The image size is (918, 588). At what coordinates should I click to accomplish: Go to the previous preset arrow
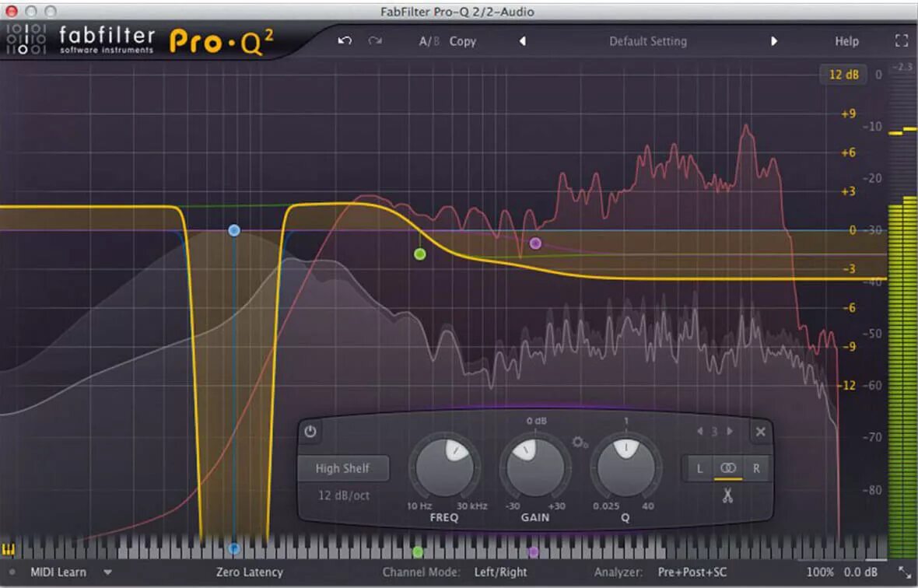(x=523, y=41)
